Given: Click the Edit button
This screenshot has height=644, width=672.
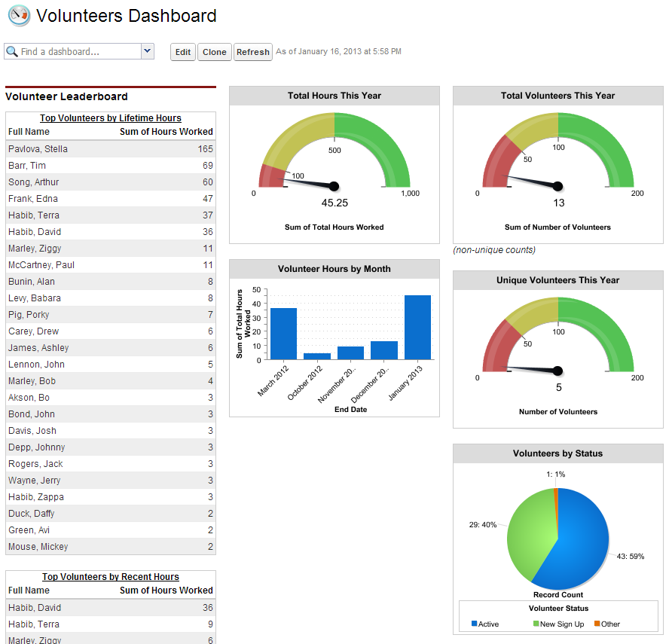Looking at the screenshot, I should point(182,52).
